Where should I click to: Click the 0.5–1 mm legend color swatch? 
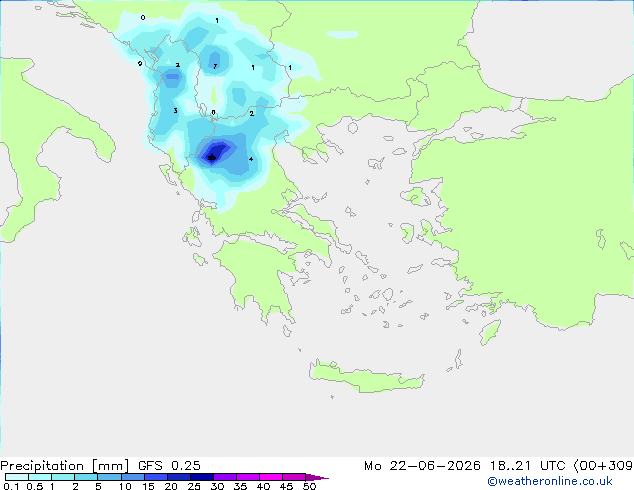pyautogui.click(x=40, y=477)
